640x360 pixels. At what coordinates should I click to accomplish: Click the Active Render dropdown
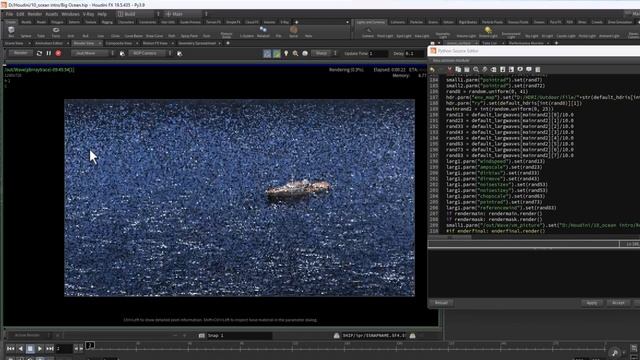pyautogui.click(x=29, y=336)
